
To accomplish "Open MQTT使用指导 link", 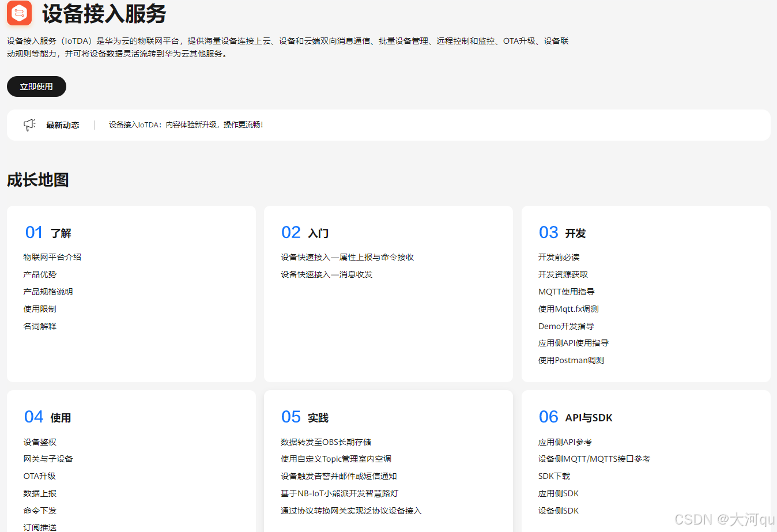I will [x=567, y=292].
